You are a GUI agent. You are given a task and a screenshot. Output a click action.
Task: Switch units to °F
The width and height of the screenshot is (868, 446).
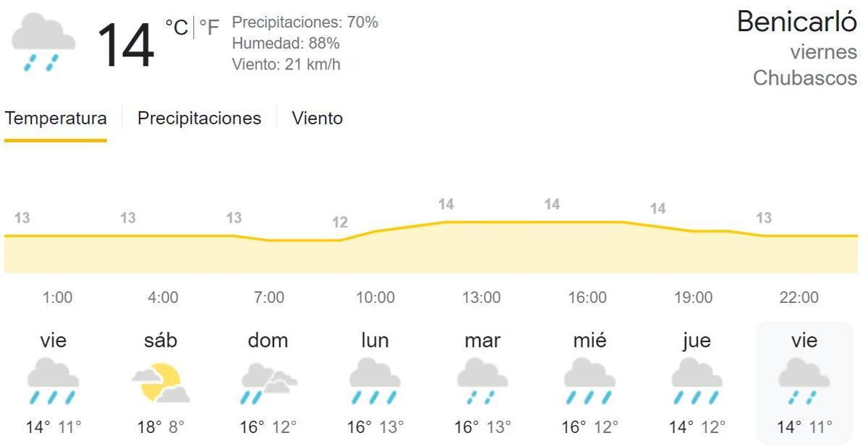point(209,27)
